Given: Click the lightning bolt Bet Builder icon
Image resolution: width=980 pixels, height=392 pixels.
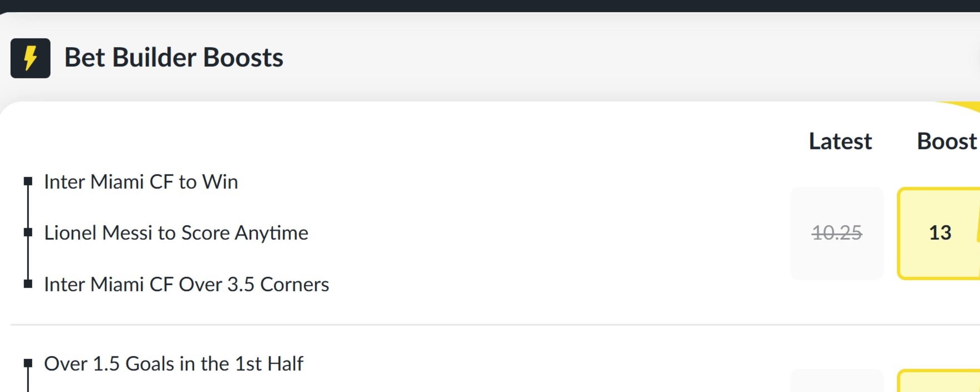Looking at the screenshot, I should (30, 58).
